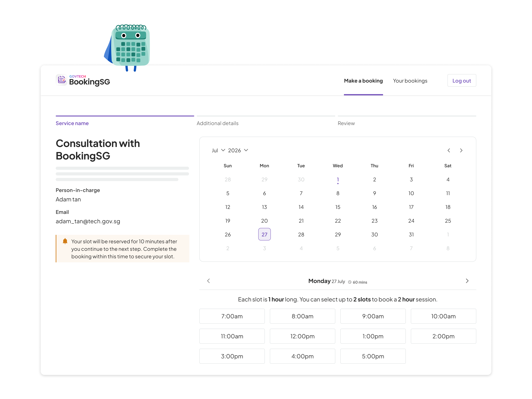
Task: Choose the 11:00am time slot
Action: (x=232, y=336)
